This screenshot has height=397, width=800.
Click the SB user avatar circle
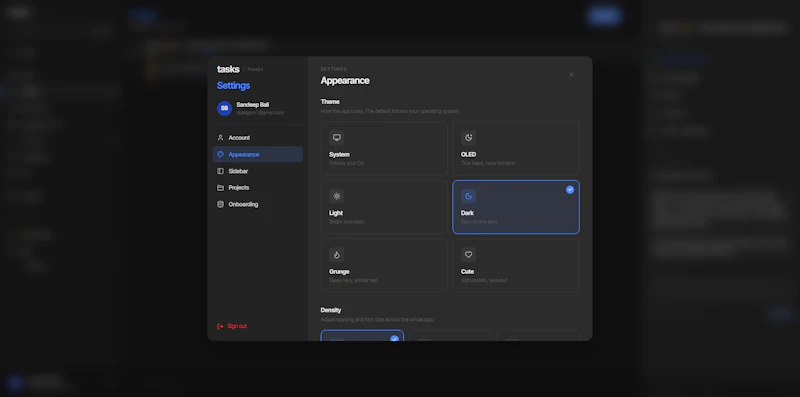point(224,108)
